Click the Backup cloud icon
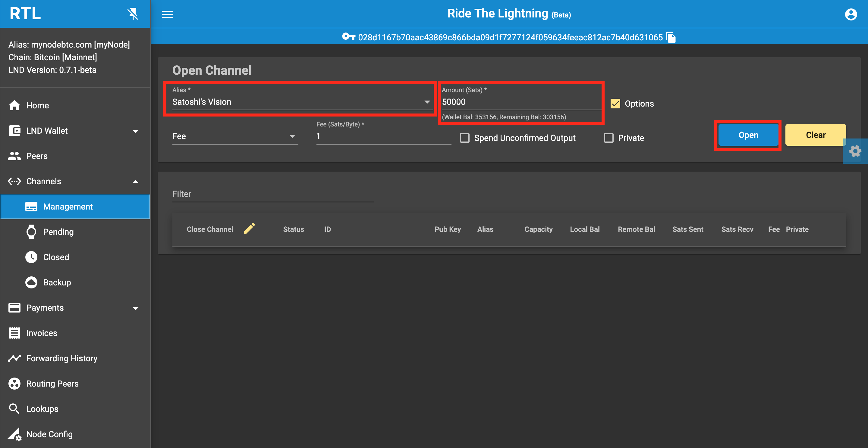Viewport: 868px width, 448px height. point(31,282)
